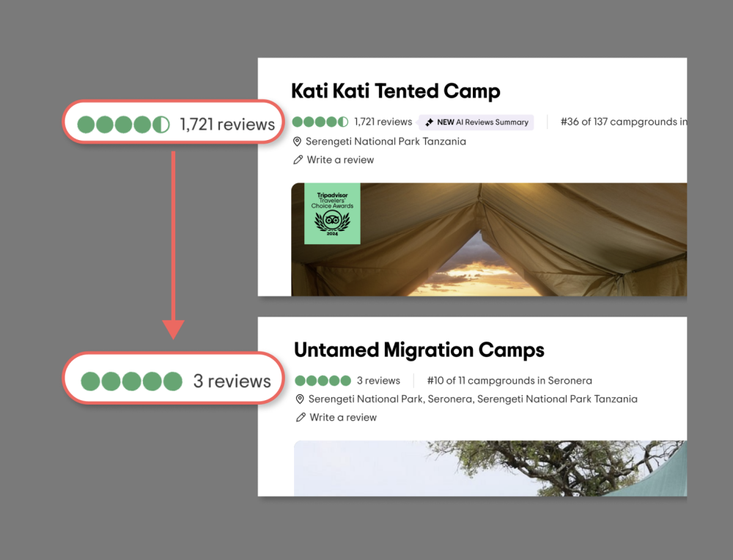Click the five rating bubbles beside 3 reviews in listing
Viewport: 733px width, 560px height.
[323, 380]
